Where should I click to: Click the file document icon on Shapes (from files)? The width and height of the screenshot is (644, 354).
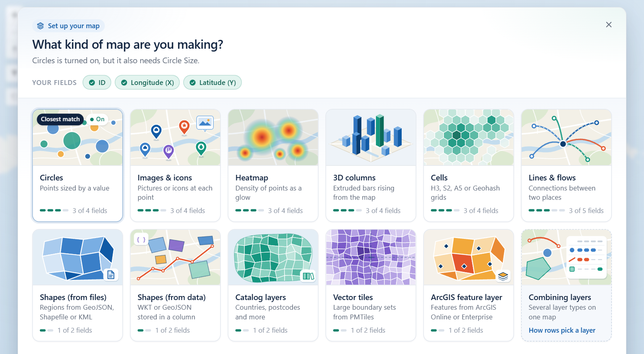tap(111, 275)
